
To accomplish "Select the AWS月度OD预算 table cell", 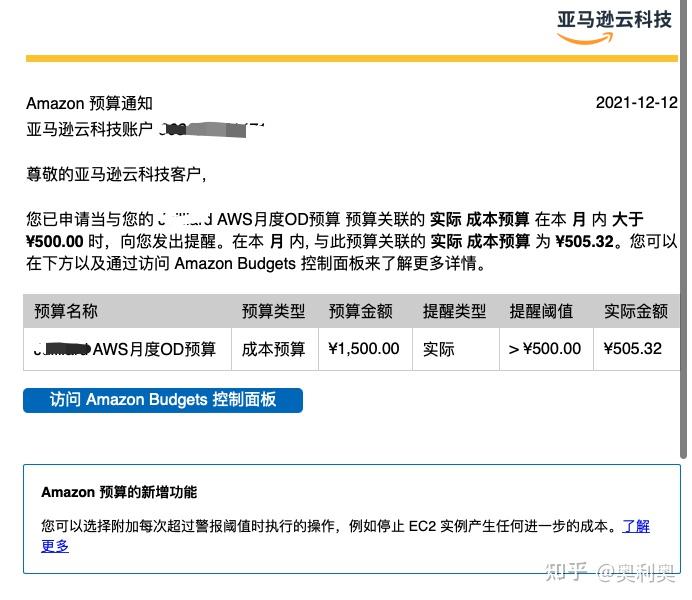I will coord(128,349).
